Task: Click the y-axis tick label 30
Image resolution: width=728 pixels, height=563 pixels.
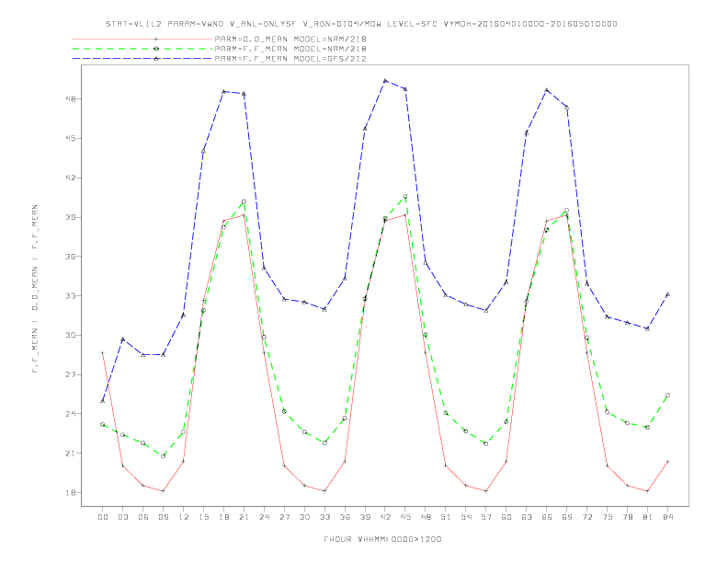Action: pyautogui.click(x=70, y=336)
